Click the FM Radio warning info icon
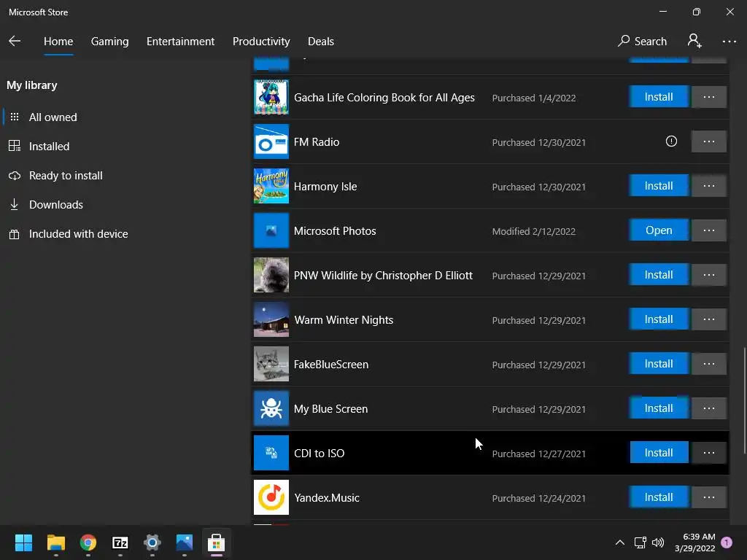Image resolution: width=747 pixels, height=560 pixels. point(671,141)
